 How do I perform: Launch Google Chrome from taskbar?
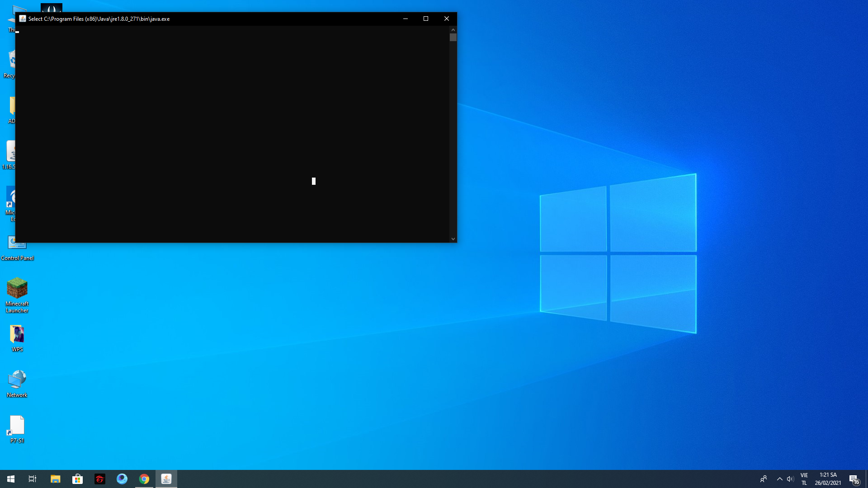pyautogui.click(x=144, y=479)
